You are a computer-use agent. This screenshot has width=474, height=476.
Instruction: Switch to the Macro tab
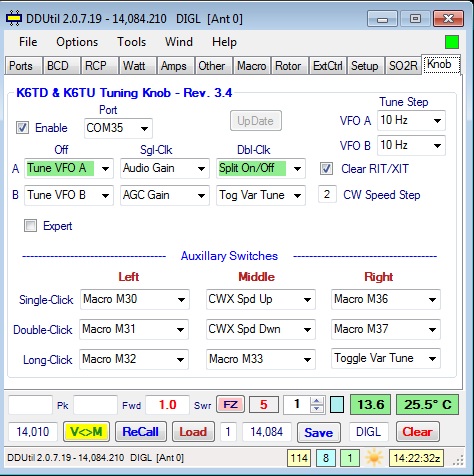pos(252,66)
